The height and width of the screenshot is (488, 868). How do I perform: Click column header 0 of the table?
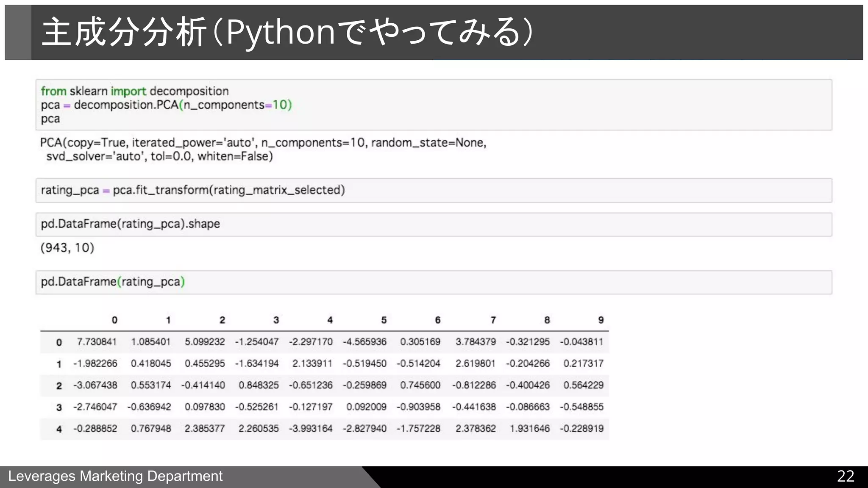(x=114, y=320)
